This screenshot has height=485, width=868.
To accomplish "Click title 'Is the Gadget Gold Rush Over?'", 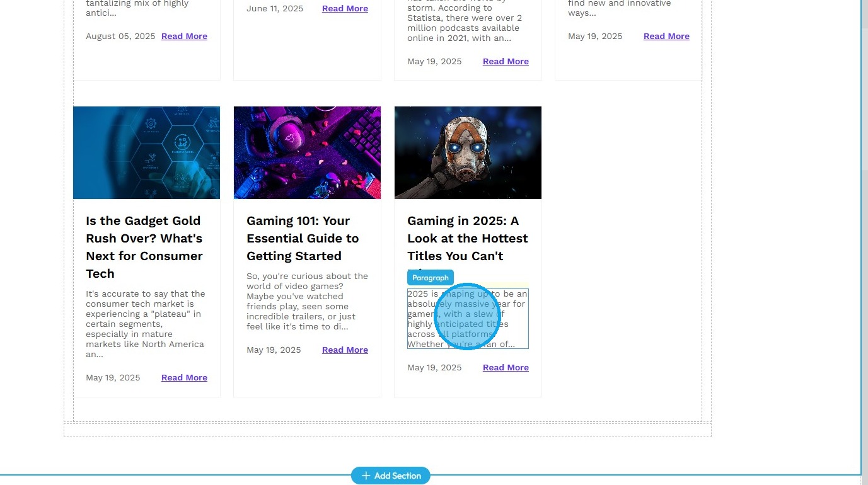I will [x=144, y=248].
